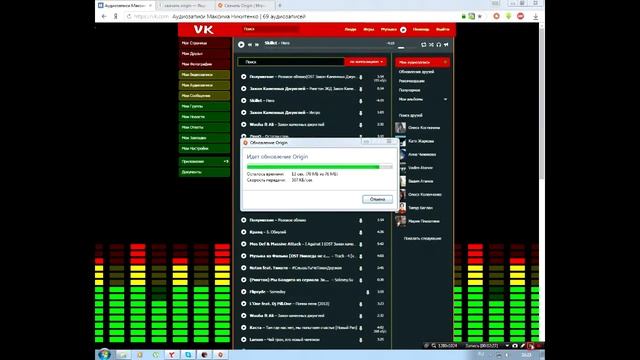The image size is (640, 360).
Task: Select Обновления друзей in the right panel
Action: point(416,72)
